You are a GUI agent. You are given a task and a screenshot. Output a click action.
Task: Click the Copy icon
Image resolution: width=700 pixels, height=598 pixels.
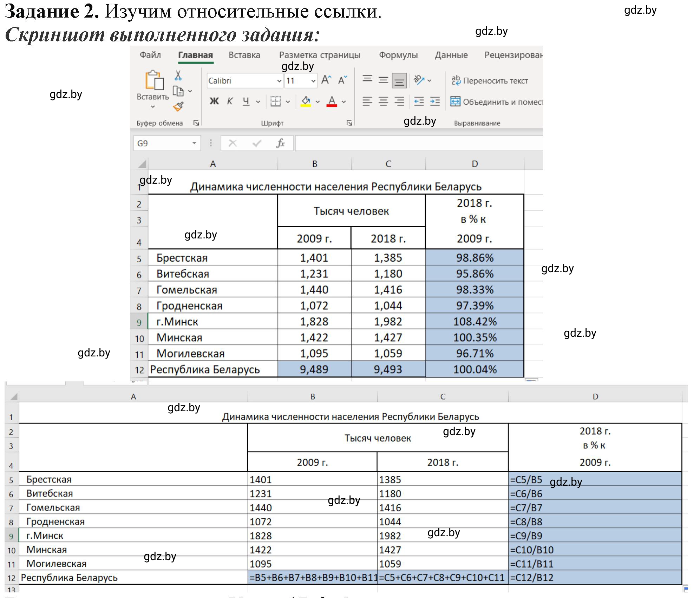[178, 91]
